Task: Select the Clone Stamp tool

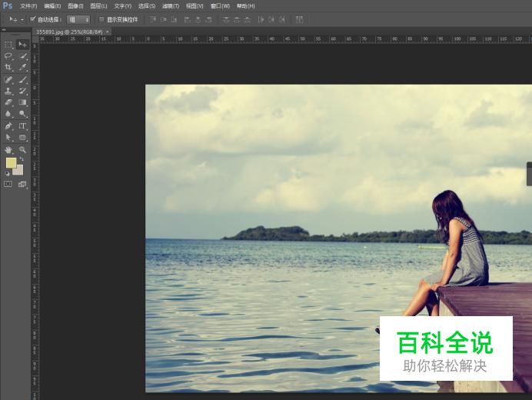Action: (8, 91)
